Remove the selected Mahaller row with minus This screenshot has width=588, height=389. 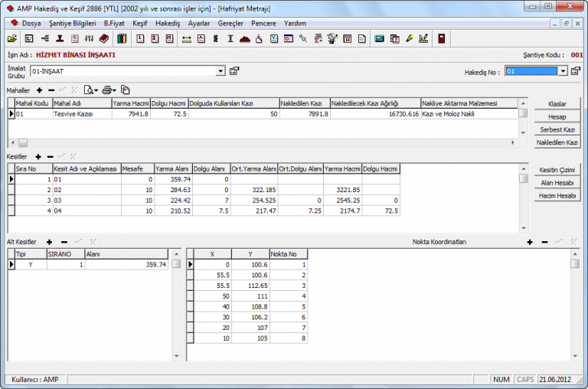coord(51,90)
